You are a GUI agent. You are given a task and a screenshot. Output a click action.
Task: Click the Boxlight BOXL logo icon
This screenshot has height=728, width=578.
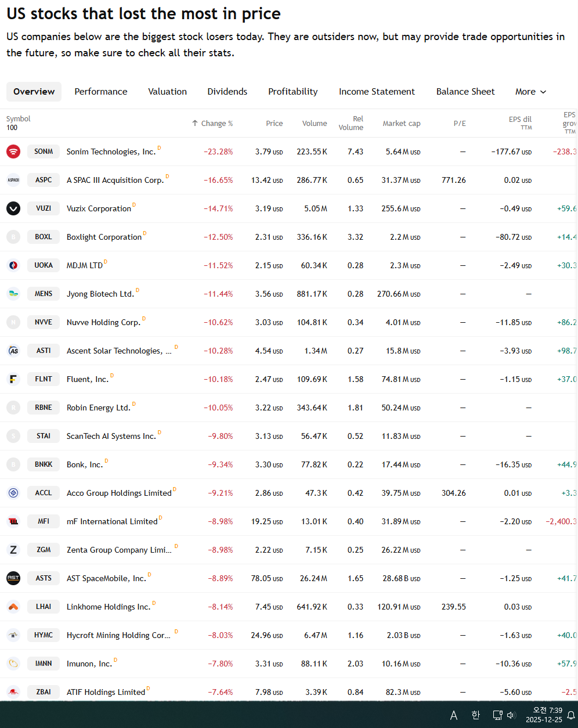(13, 237)
